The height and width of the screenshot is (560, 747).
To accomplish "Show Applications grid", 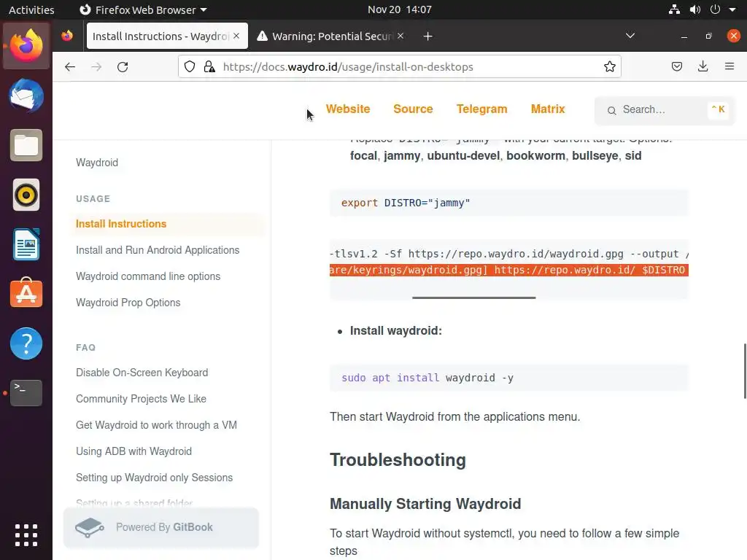I will click(26, 535).
